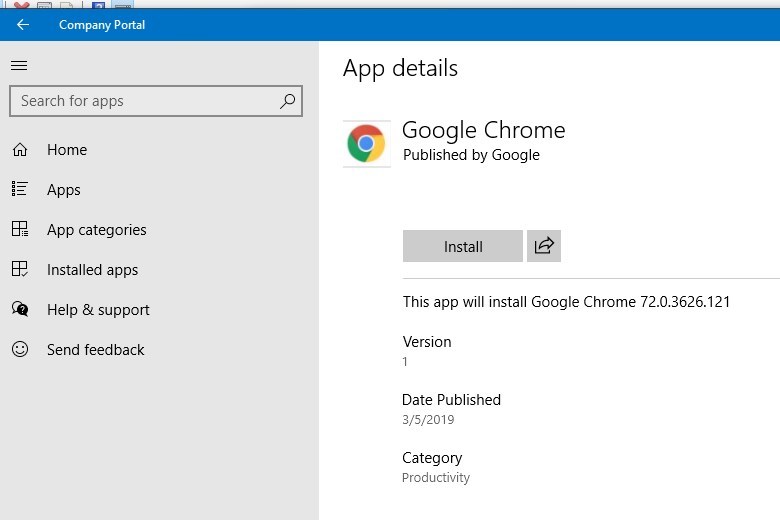
Task: Open the hamburger navigation menu
Action: pos(19,65)
